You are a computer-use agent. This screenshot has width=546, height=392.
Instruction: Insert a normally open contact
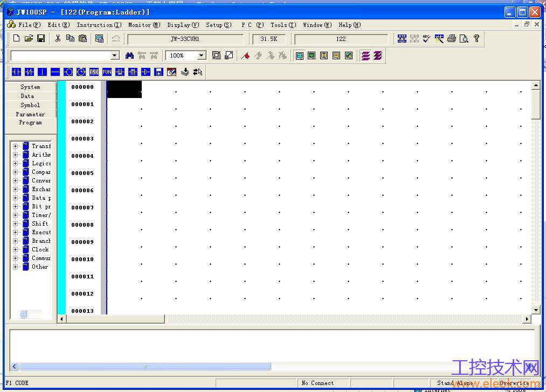point(16,72)
